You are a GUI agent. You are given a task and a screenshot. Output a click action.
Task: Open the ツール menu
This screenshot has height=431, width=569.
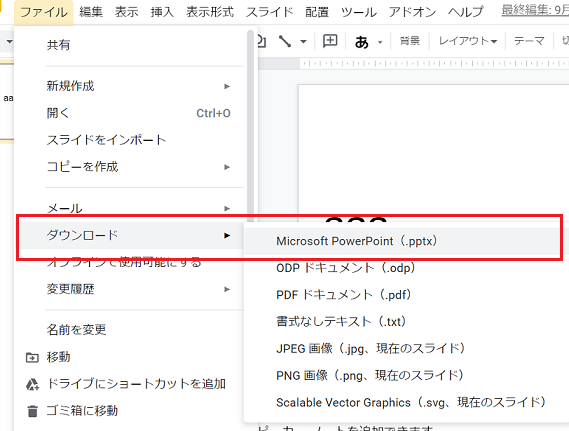pyautogui.click(x=359, y=12)
